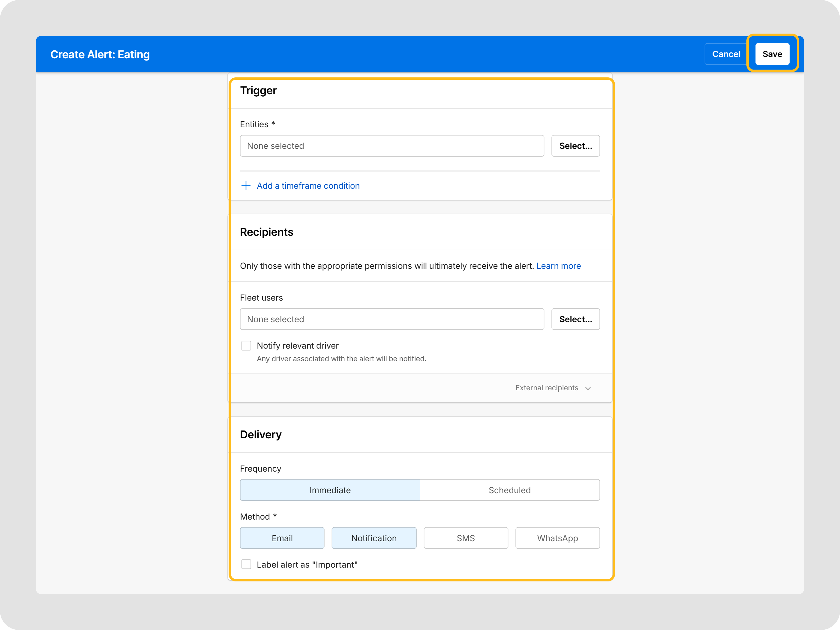This screenshot has height=630, width=840.
Task: Click the Trigger section heading
Action: (x=258, y=90)
